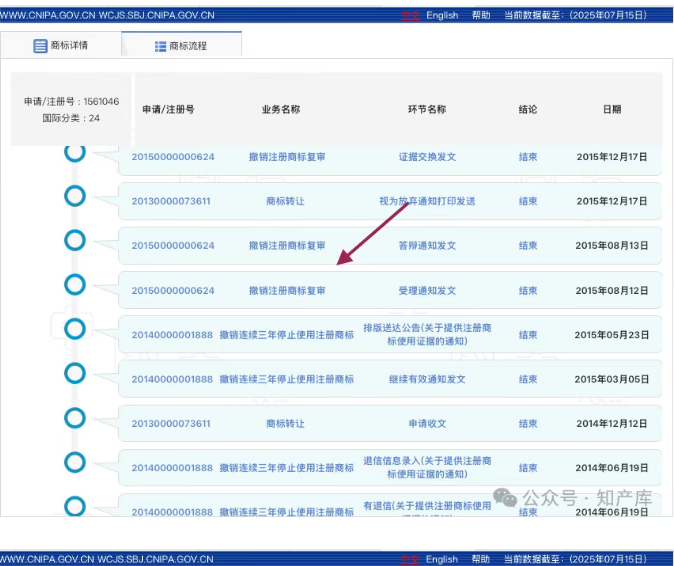This screenshot has height=566, width=674.
Task: Select 中文 language in top header
Action: pyautogui.click(x=410, y=15)
